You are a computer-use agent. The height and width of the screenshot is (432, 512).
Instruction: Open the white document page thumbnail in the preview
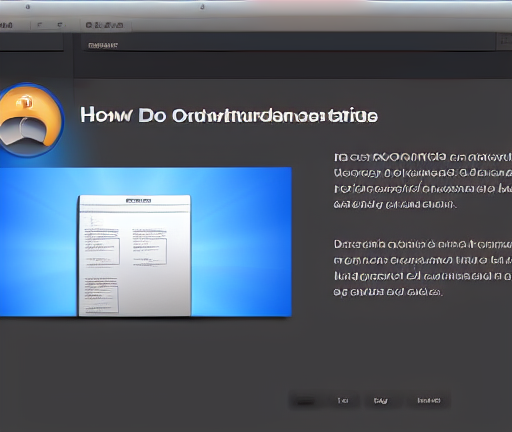tap(135, 255)
